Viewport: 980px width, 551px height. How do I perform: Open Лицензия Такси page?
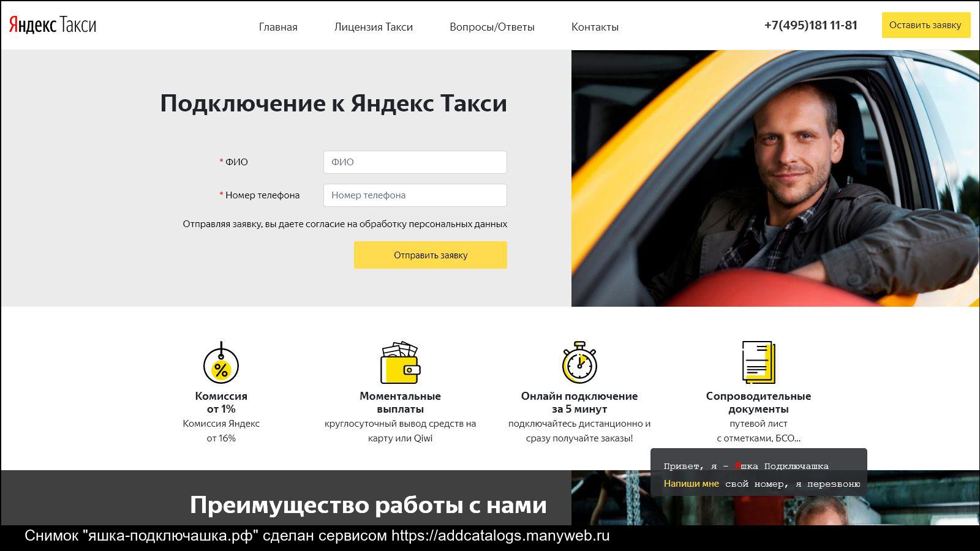click(374, 27)
